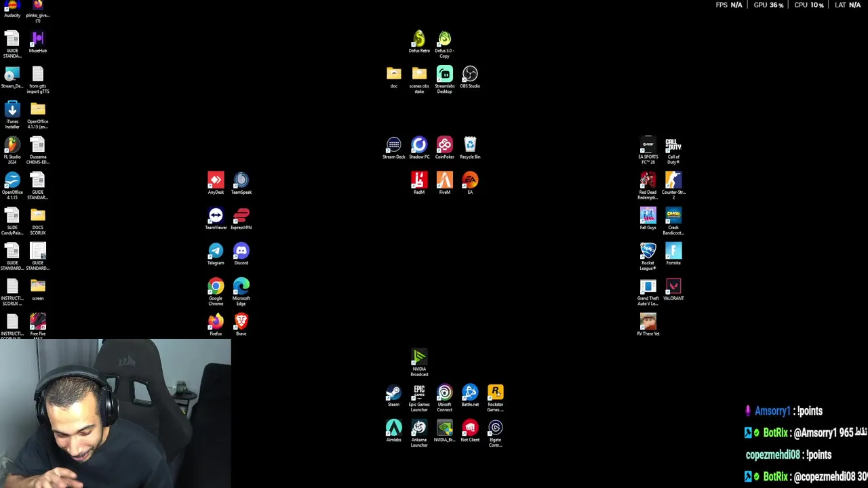
Task: Launch the Riot Client shortcut
Action: coord(470,431)
